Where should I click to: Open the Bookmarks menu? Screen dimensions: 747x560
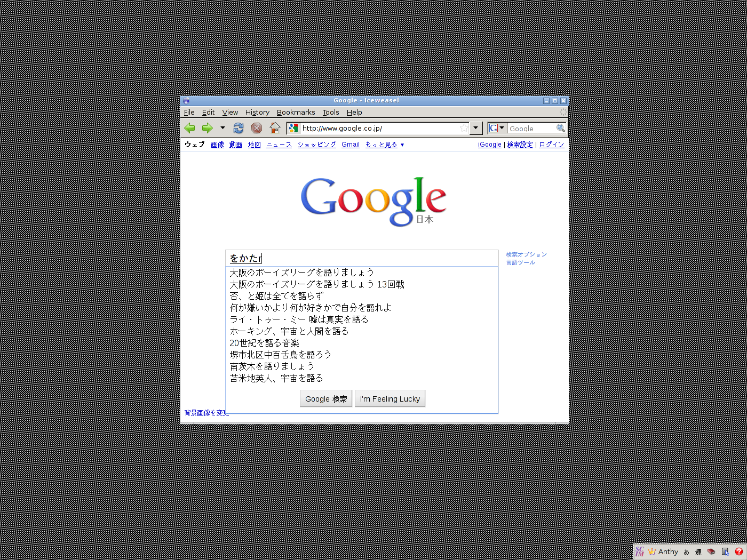(296, 112)
